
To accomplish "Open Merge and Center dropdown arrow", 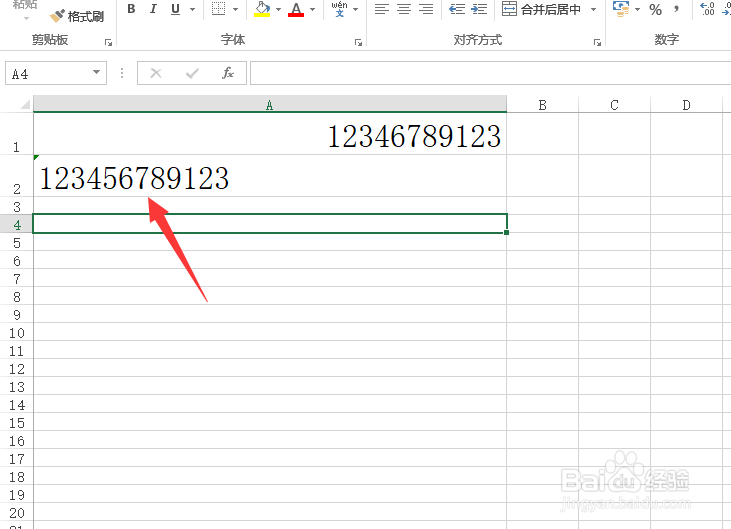I will tap(593, 9).
